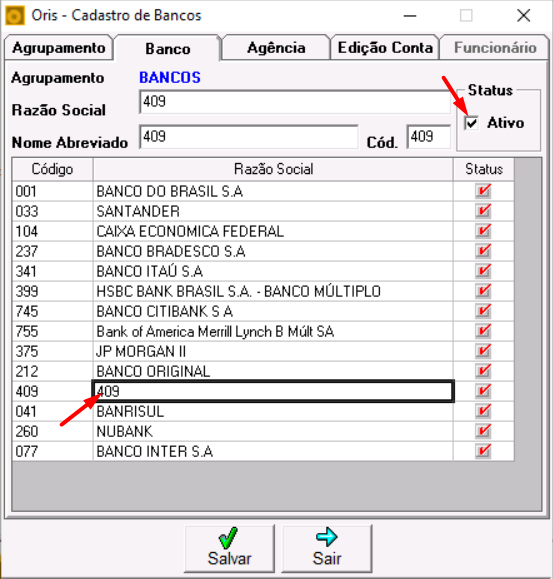Click the Salvar button with green checkmark
Viewport: 553px width, 579px height.
tap(229, 548)
